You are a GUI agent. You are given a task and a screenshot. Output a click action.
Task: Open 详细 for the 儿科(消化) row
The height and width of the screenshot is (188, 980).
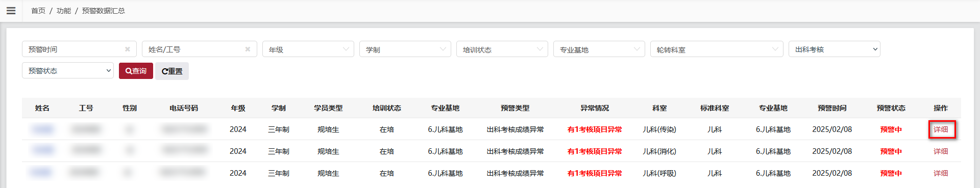click(941, 151)
